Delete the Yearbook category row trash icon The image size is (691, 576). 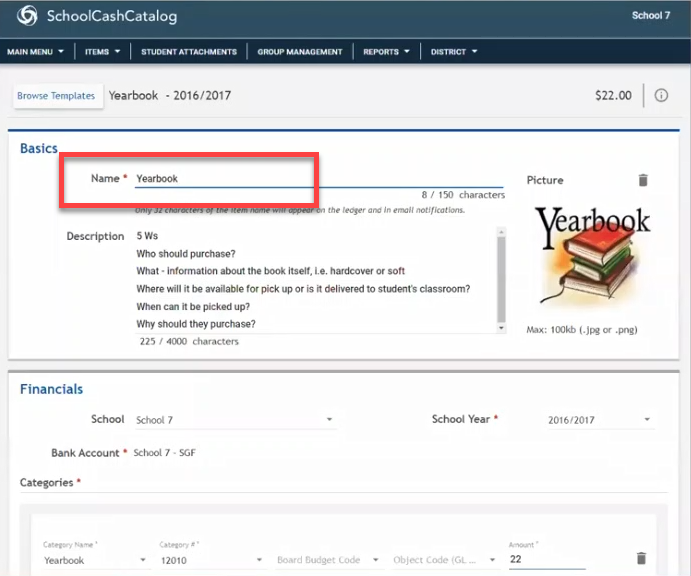pyautogui.click(x=641, y=558)
